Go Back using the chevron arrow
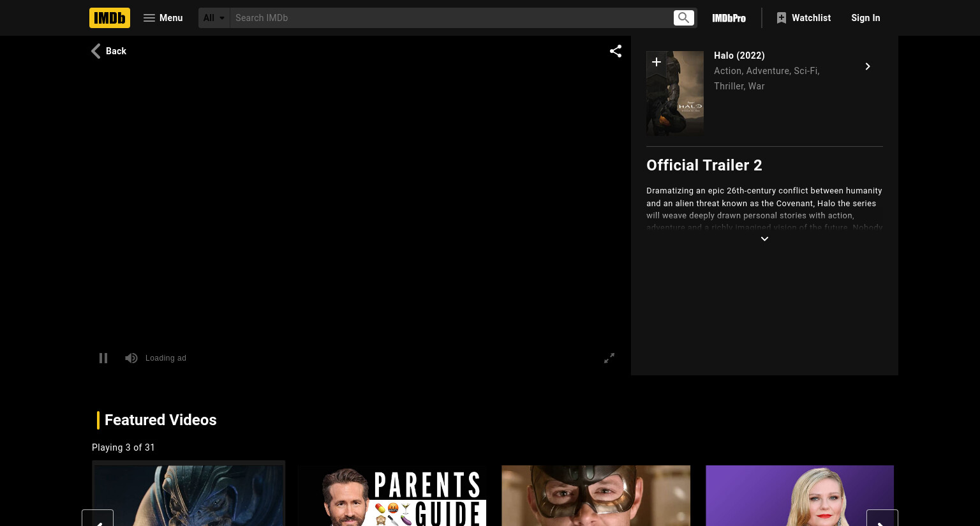The width and height of the screenshot is (980, 526). (108, 51)
